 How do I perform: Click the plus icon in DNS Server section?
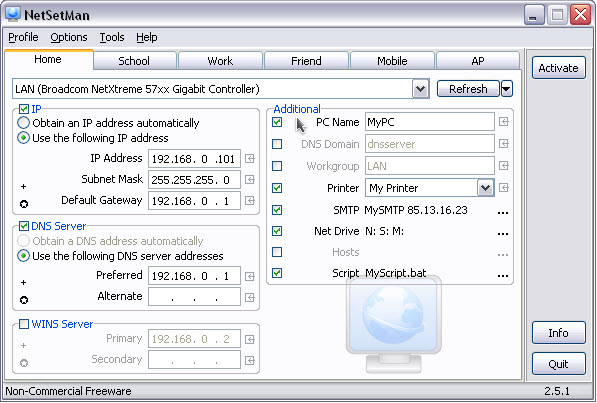click(x=24, y=282)
